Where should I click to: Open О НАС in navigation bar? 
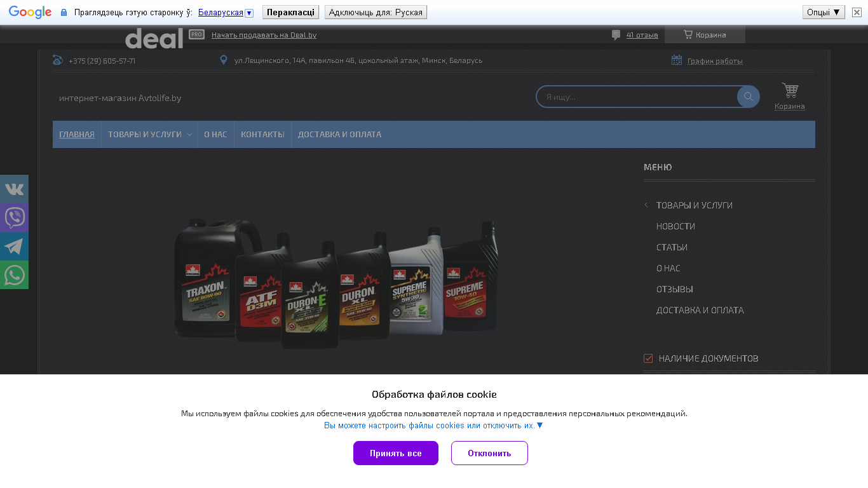[x=215, y=135]
